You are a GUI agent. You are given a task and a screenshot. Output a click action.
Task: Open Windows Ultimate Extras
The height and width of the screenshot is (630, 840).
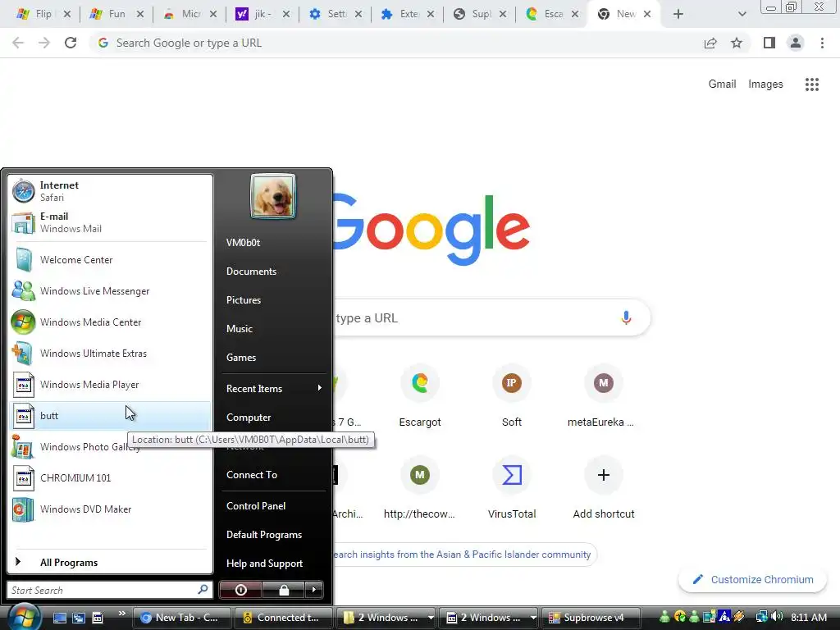pyautogui.click(x=110, y=354)
